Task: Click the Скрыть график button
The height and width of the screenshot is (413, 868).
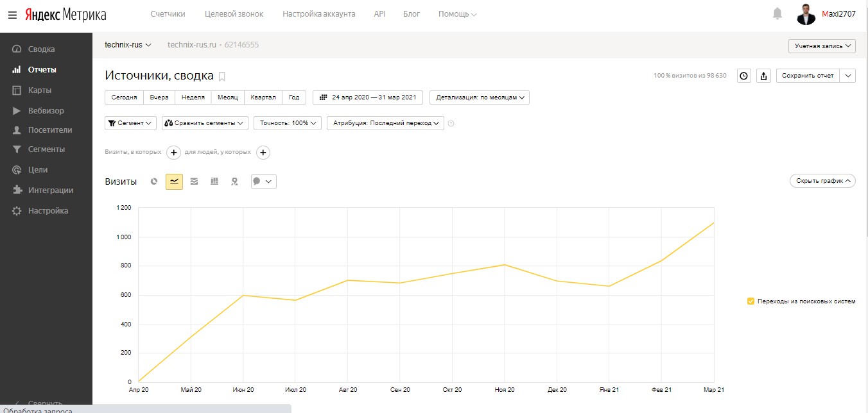Action: [822, 181]
